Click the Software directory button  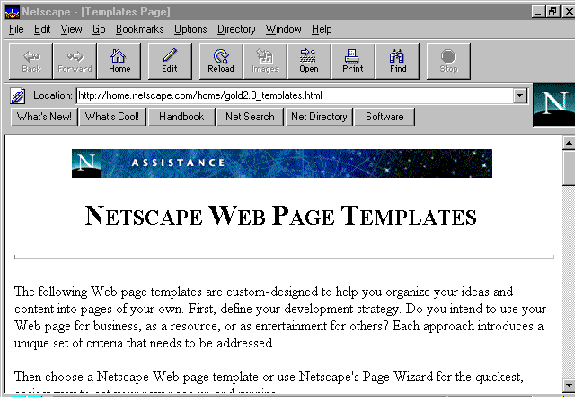pos(384,117)
